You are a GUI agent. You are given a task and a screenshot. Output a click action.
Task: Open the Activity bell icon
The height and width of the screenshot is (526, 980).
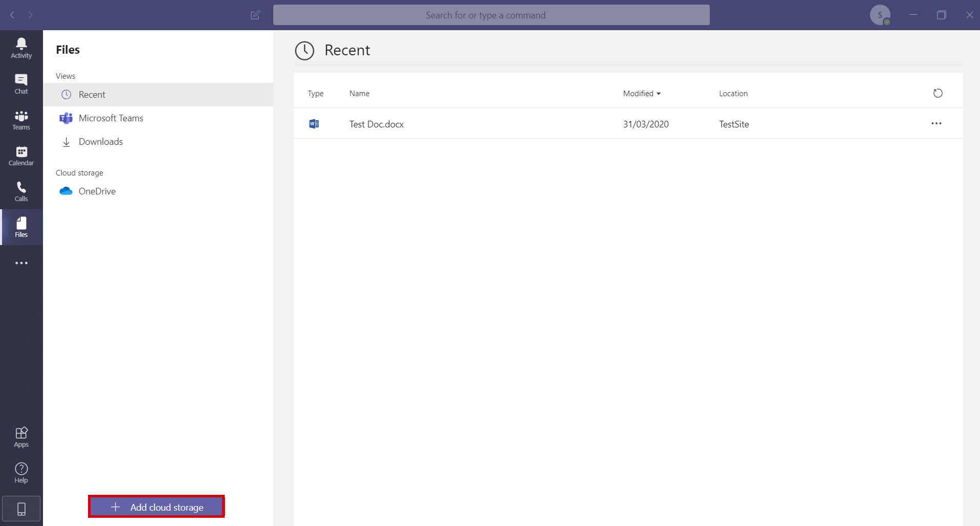click(x=21, y=48)
